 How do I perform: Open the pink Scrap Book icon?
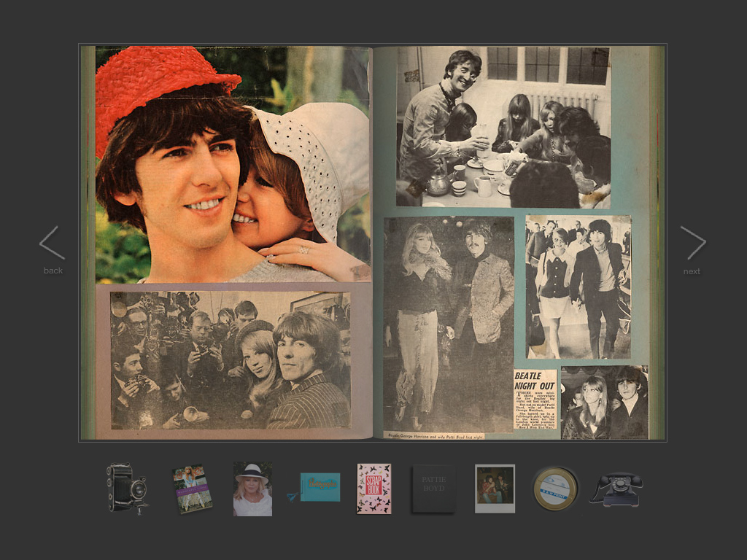click(373, 489)
